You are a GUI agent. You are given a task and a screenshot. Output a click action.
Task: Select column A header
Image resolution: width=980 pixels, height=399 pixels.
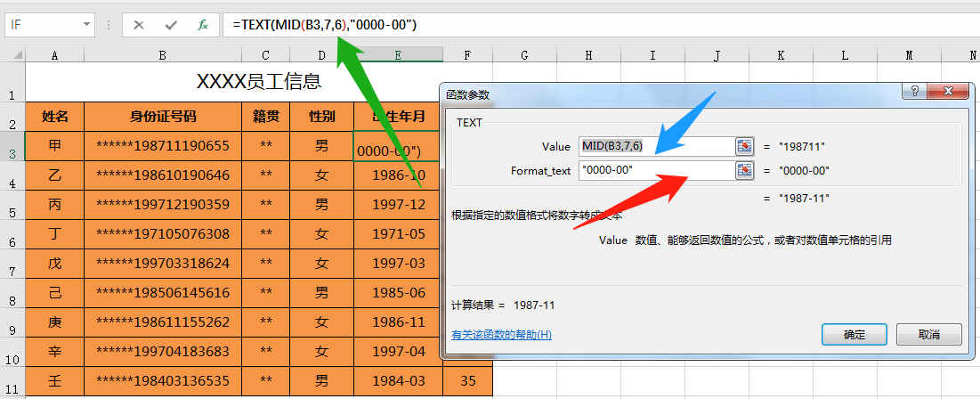[54, 55]
